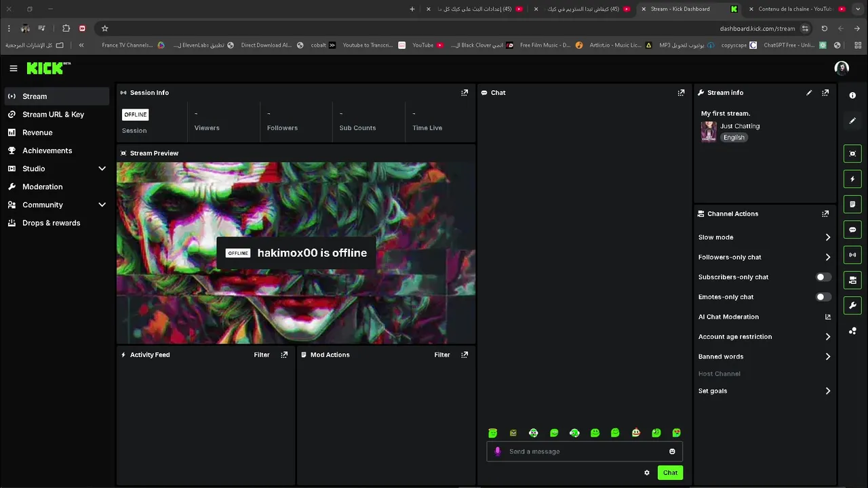The image size is (868, 488).
Task: Pop out the Channel Actions panel
Action: 825,213
